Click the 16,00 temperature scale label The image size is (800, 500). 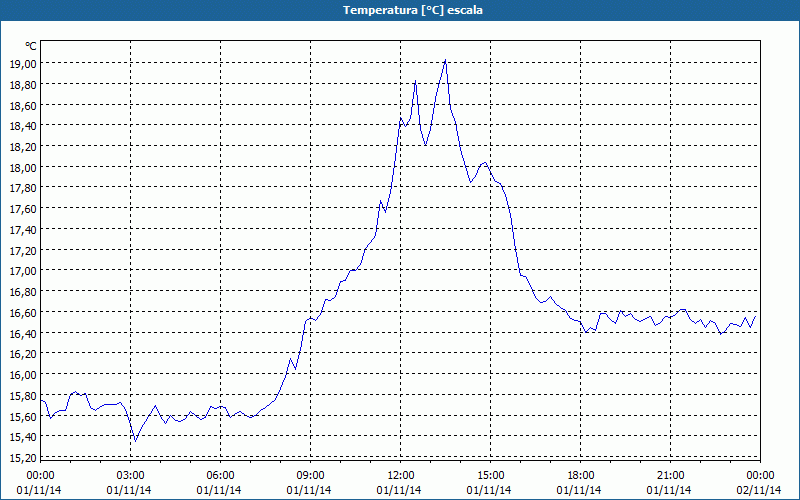(22, 374)
